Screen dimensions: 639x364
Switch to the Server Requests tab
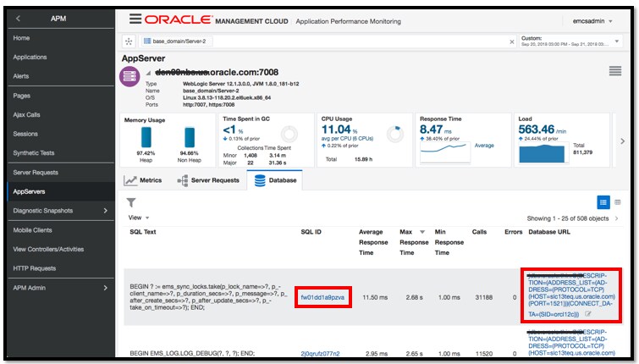point(208,180)
